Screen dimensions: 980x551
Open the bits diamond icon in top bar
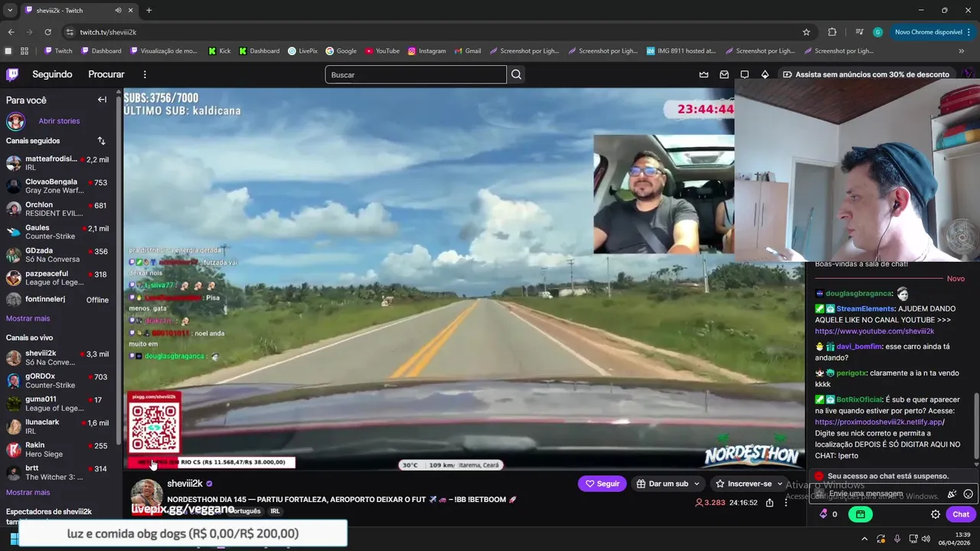point(765,74)
